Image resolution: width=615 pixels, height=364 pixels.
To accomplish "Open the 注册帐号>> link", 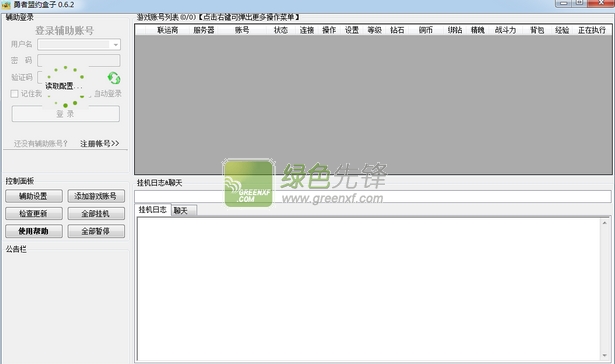I will click(100, 144).
